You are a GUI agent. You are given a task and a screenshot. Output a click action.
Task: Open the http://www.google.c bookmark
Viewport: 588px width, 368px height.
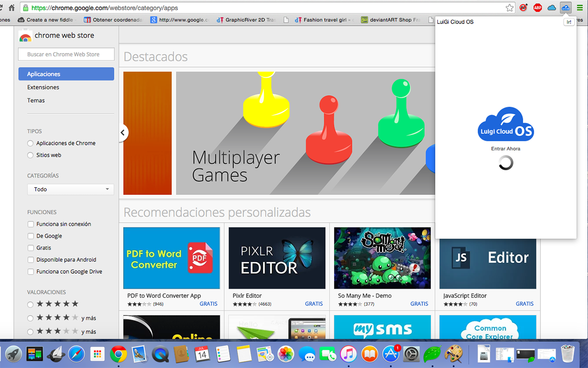tap(180, 20)
